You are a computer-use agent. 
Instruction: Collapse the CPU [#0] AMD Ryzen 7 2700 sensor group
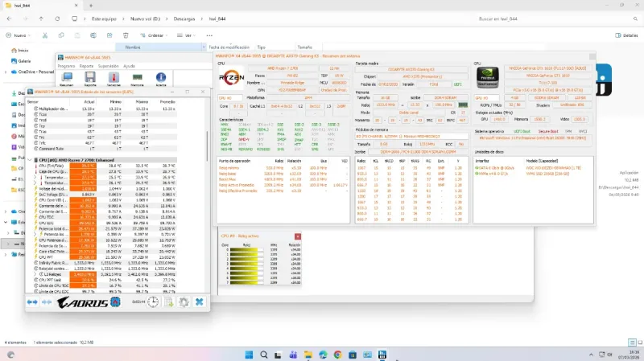click(x=30, y=160)
